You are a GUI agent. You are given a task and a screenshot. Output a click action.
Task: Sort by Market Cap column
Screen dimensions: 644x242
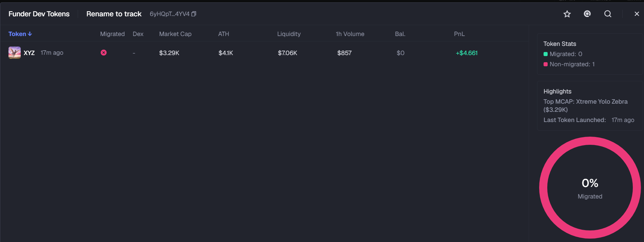175,34
